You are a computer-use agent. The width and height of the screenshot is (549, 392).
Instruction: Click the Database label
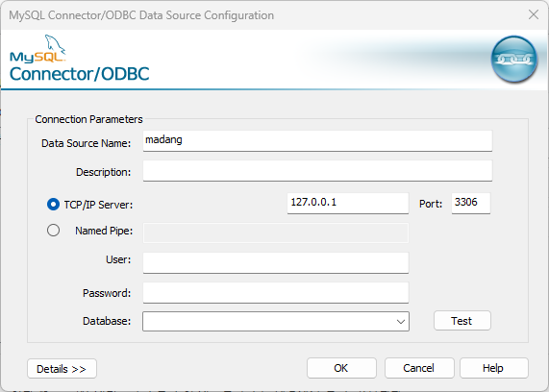click(x=107, y=321)
